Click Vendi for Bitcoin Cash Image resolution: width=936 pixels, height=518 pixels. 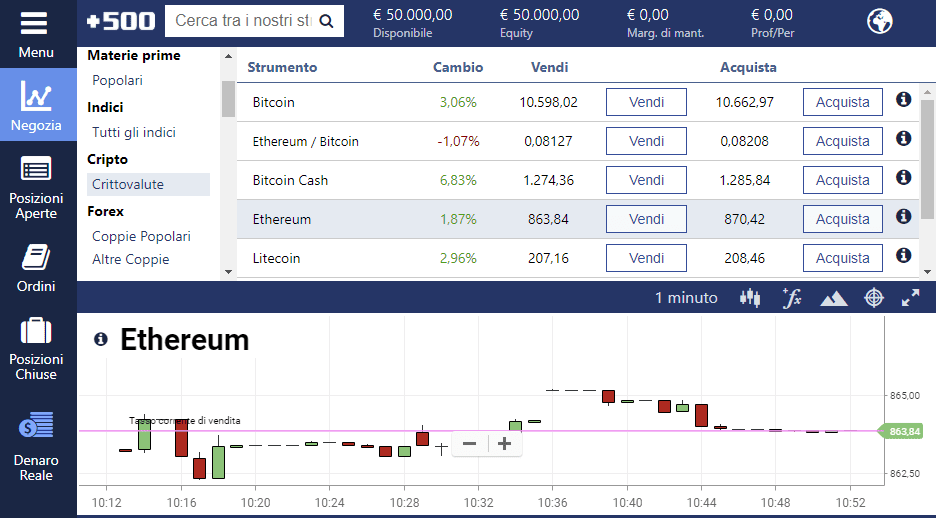[646, 180]
